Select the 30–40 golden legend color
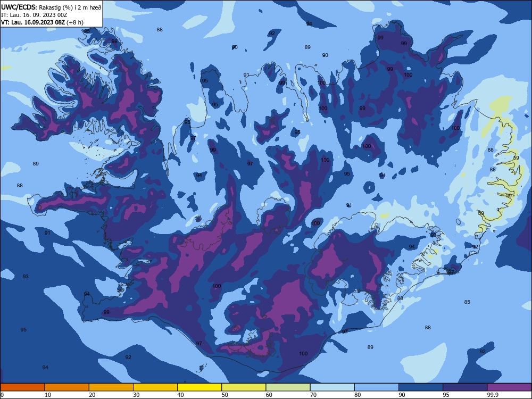The image size is (532, 399). (155, 387)
